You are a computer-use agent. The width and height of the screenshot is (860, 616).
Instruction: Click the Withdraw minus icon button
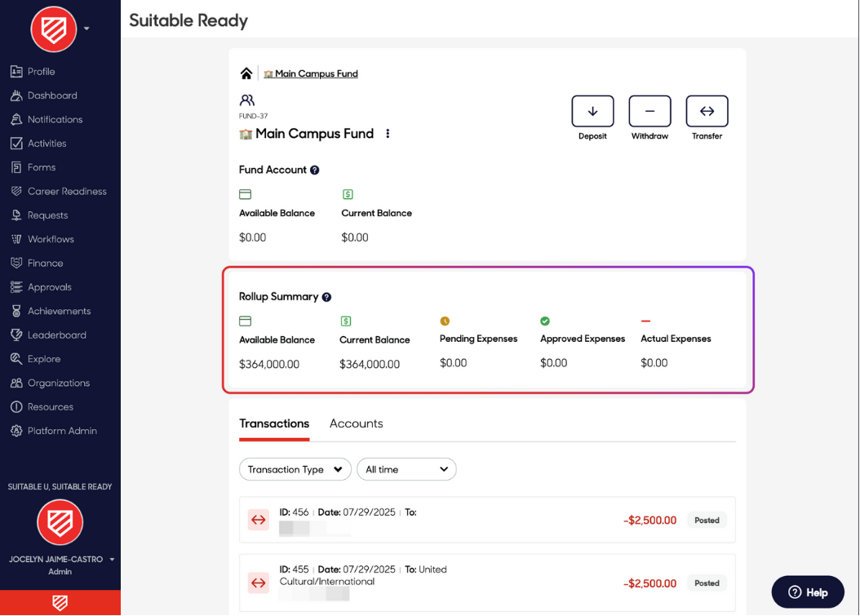pos(649,112)
